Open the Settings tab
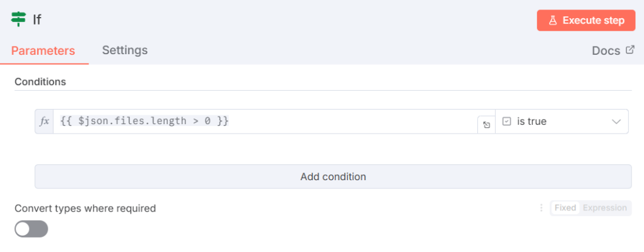Screen dimensions: 644x252 point(125,50)
